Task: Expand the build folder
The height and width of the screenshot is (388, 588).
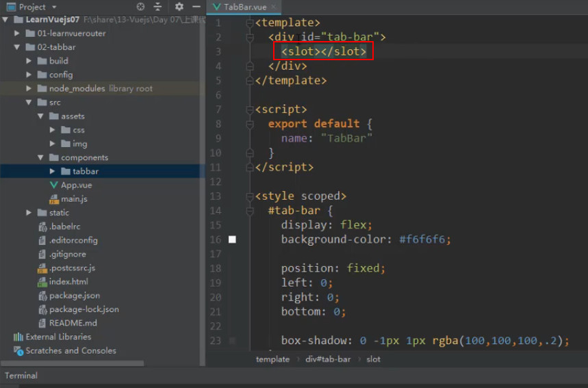Action: [29, 61]
